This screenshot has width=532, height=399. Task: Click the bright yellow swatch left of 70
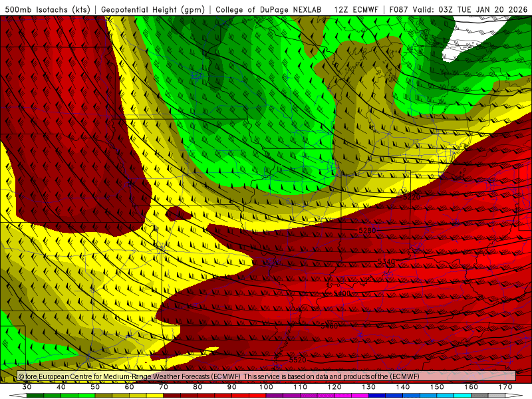tap(155, 396)
